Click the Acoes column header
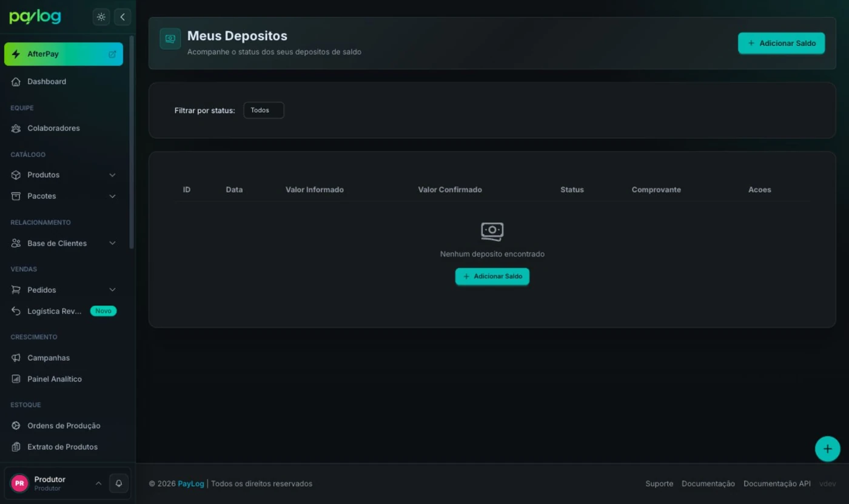 tap(760, 190)
